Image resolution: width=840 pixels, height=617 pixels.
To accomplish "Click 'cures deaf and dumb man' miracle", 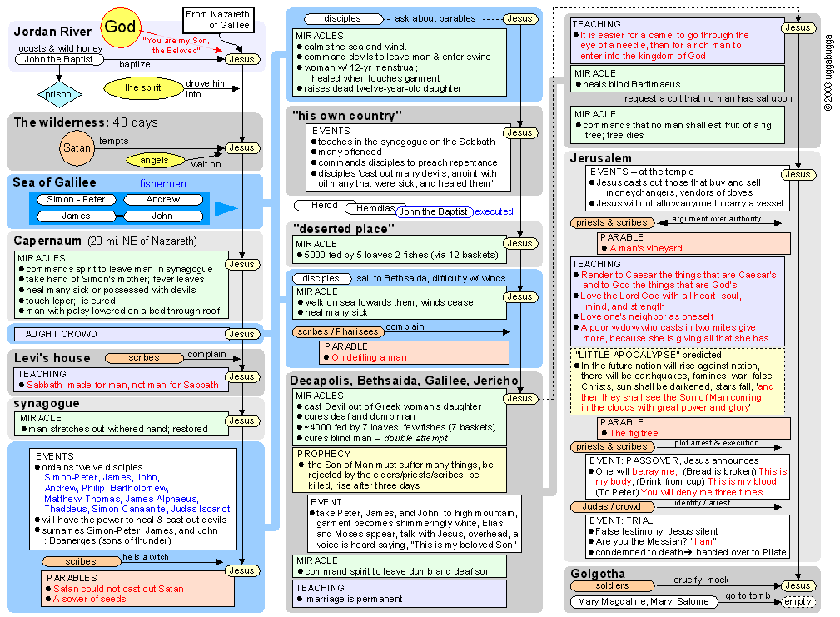I will (x=360, y=416).
